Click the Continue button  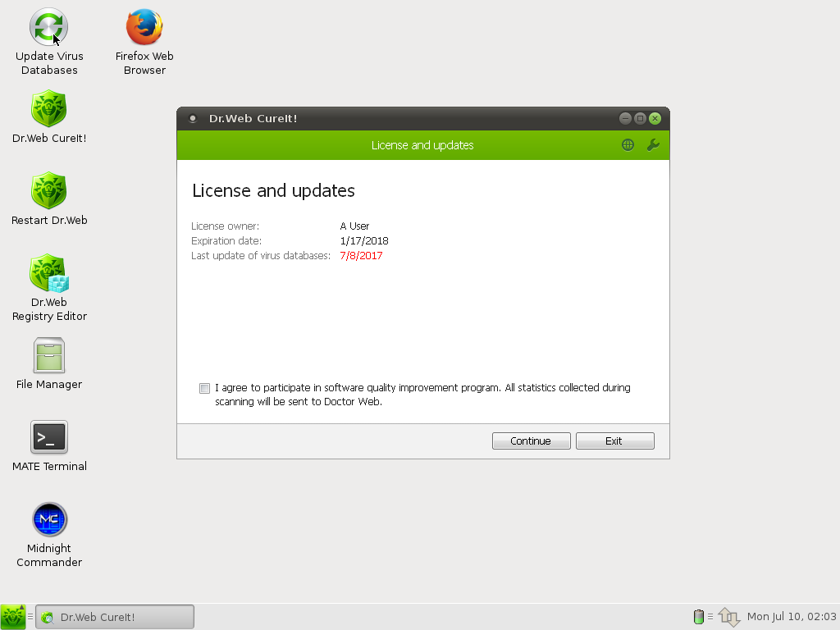[531, 441]
